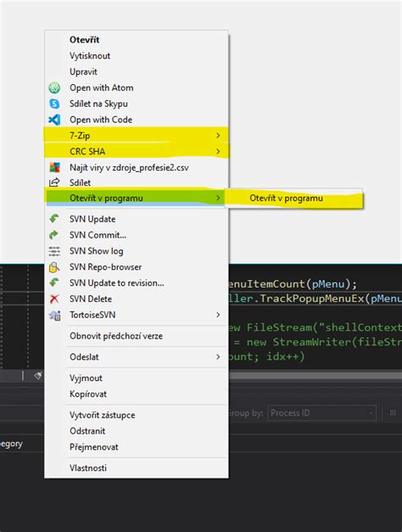Select Odstranit to delete the file
This screenshot has height=532, width=402.
[x=136, y=431]
